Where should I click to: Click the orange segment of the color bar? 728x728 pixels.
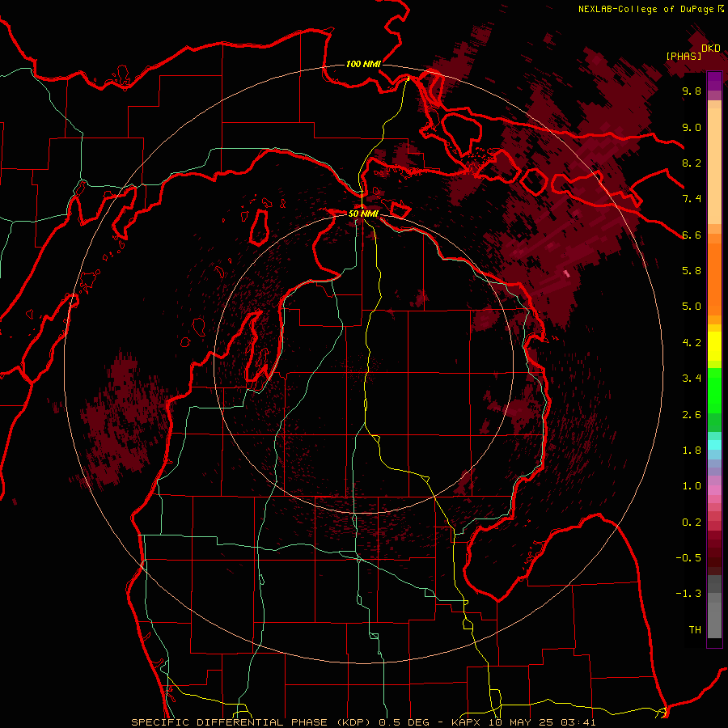point(714,279)
